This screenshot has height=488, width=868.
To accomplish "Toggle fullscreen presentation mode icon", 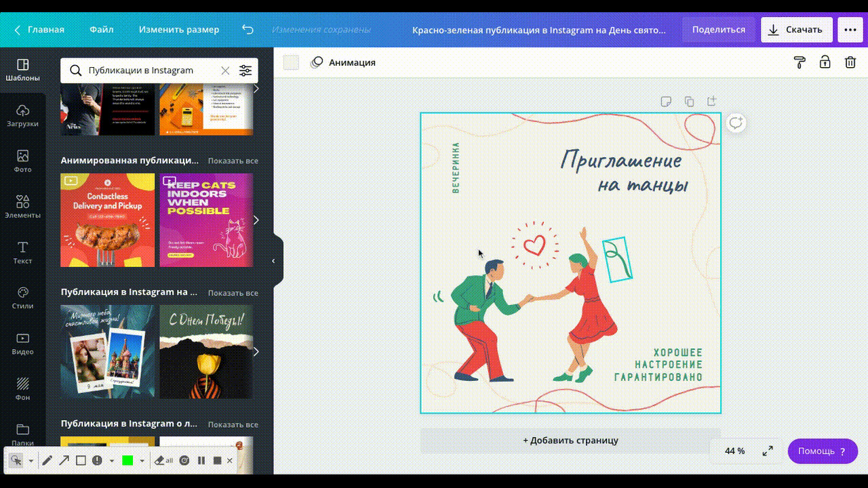I will pyautogui.click(x=768, y=451).
